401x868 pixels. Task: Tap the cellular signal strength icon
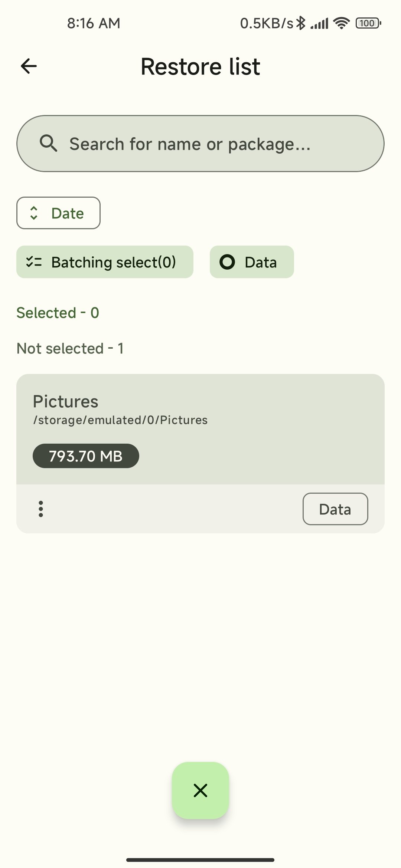320,24
